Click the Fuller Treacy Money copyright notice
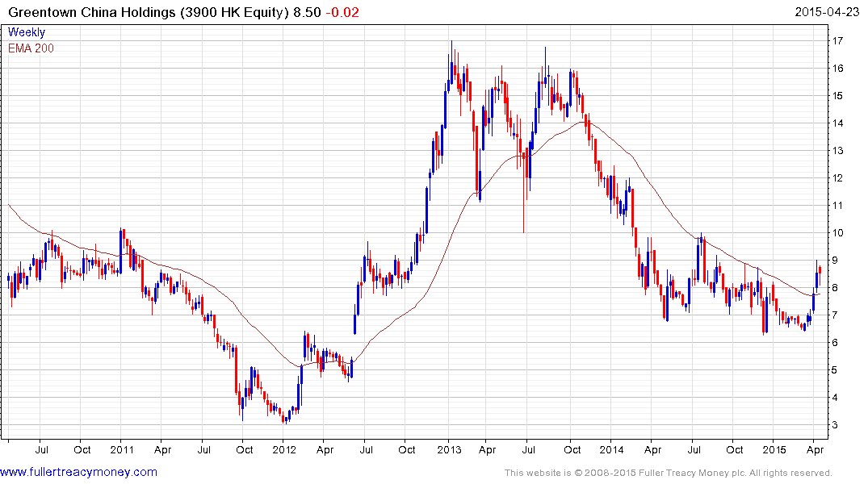This screenshot has width=868, height=484. [x=668, y=473]
